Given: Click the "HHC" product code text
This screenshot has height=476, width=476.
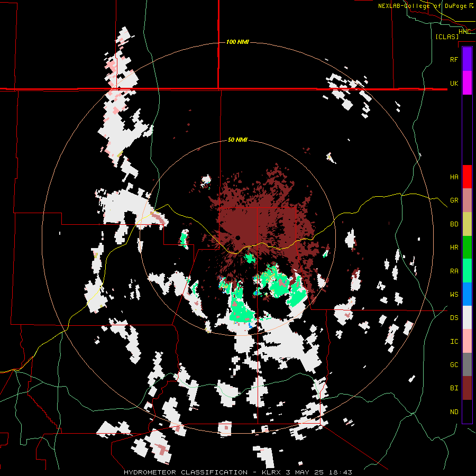Looking at the screenshot, I should tap(464, 32).
